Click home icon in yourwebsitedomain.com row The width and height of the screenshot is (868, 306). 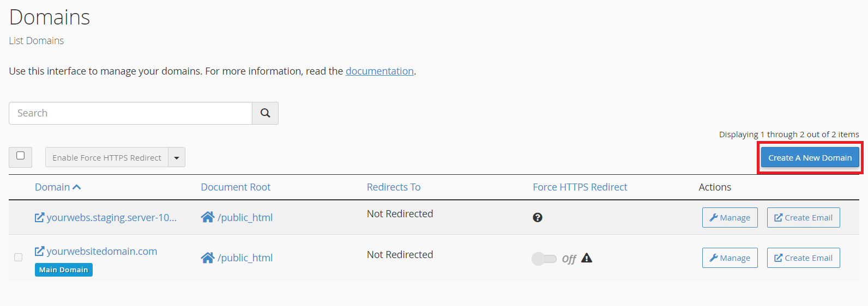point(208,258)
